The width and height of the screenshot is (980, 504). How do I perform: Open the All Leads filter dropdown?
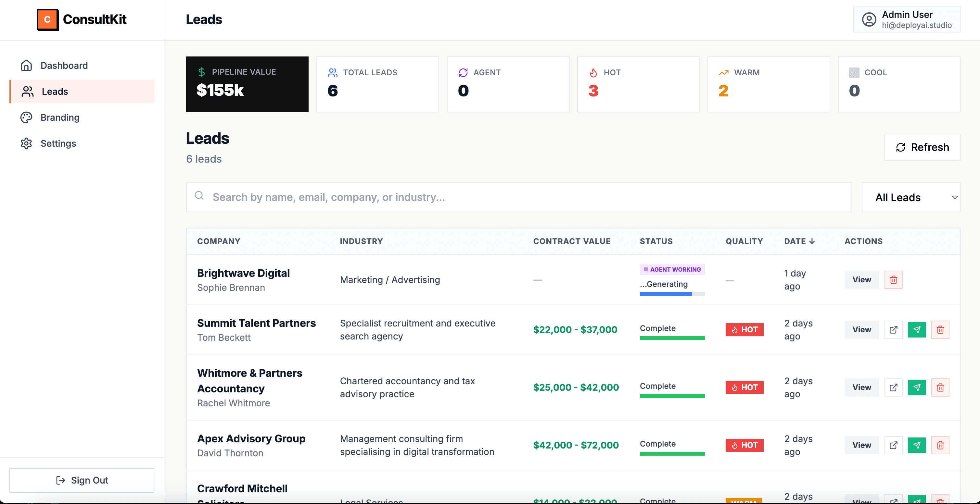[911, 197]
